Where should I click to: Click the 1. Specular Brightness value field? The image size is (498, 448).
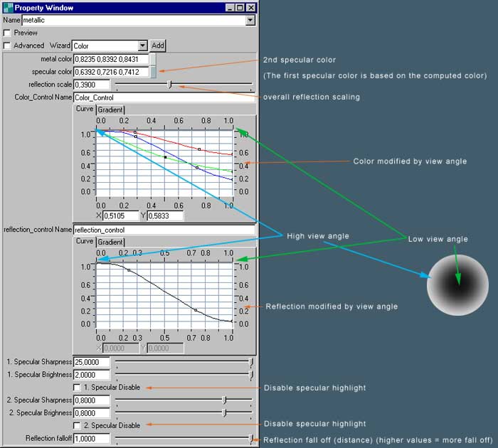coord(92,375)
